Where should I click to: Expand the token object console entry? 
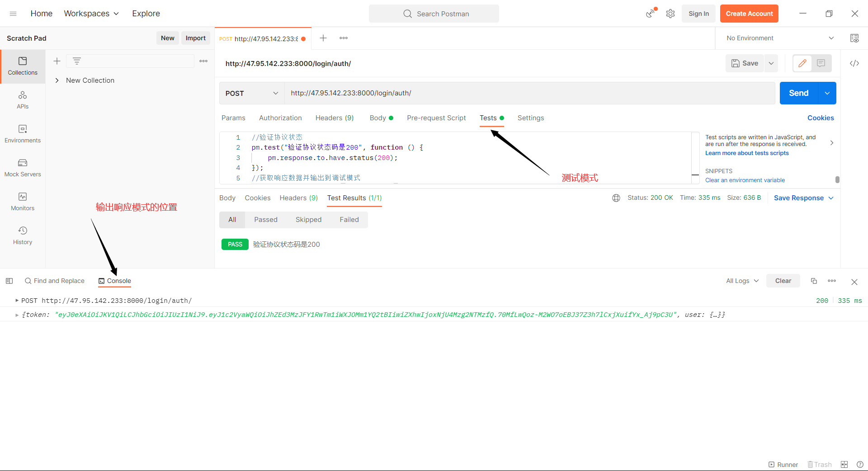tap(17, 315)
